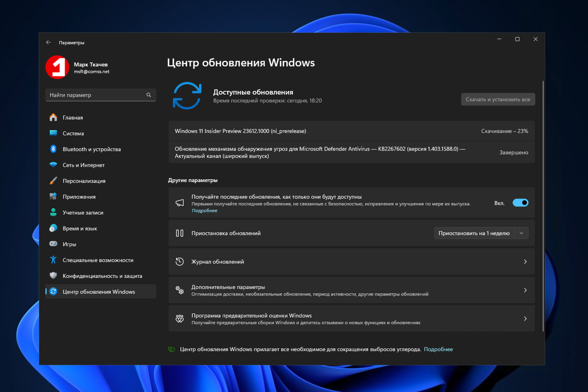Expand Программа предварительной оценки Windows
588x392 pixels.
click(526, 319)
